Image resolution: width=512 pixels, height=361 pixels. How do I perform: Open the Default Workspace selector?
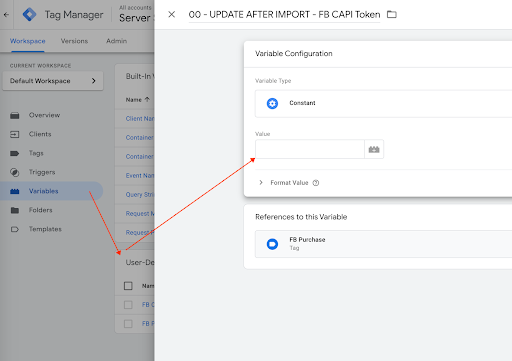click(53, 81)
